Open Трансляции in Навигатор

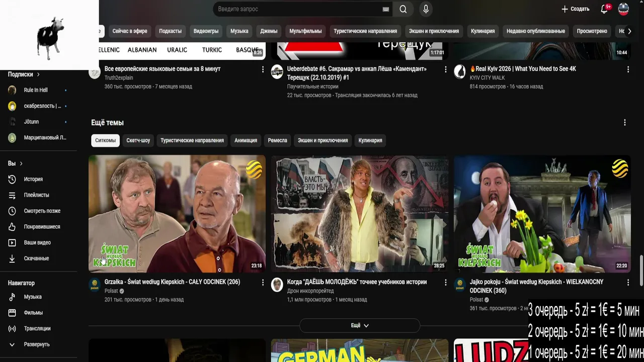tap(38, 328)
